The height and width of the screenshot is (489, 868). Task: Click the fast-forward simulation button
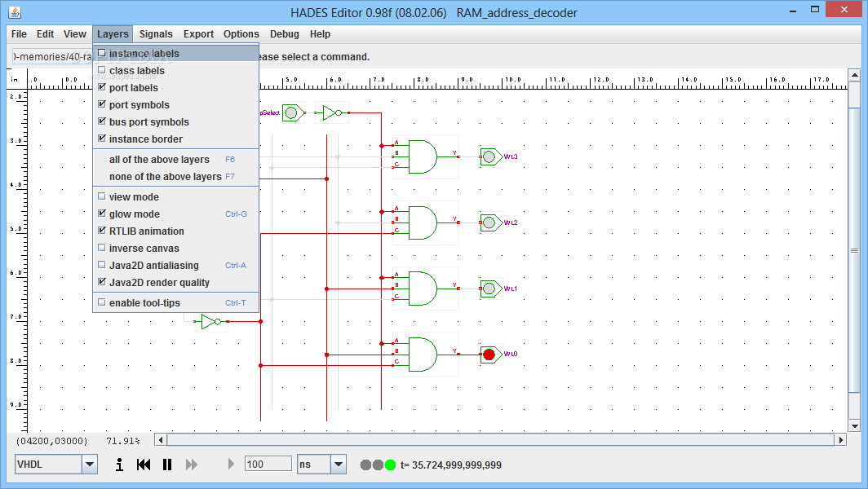click(192, 465)
